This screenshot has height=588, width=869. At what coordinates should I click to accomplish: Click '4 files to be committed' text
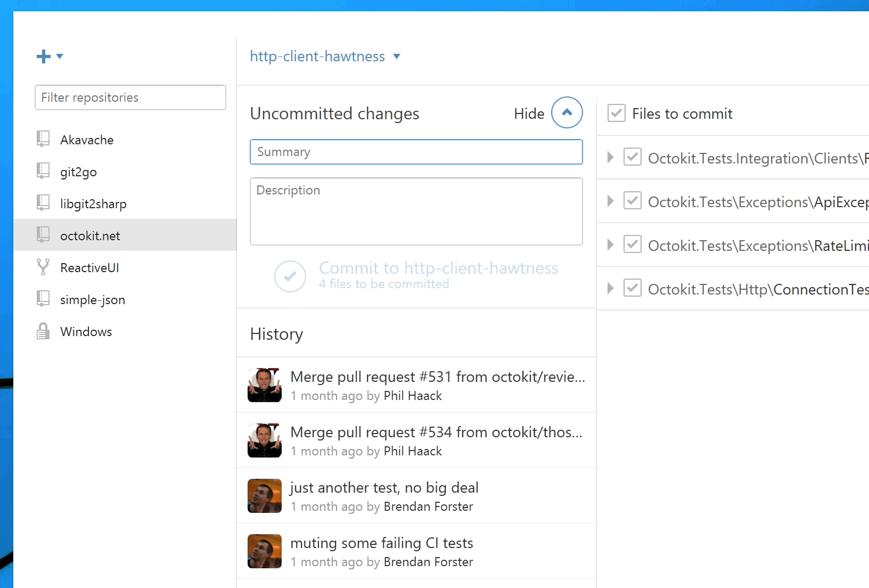click(384, 284)
